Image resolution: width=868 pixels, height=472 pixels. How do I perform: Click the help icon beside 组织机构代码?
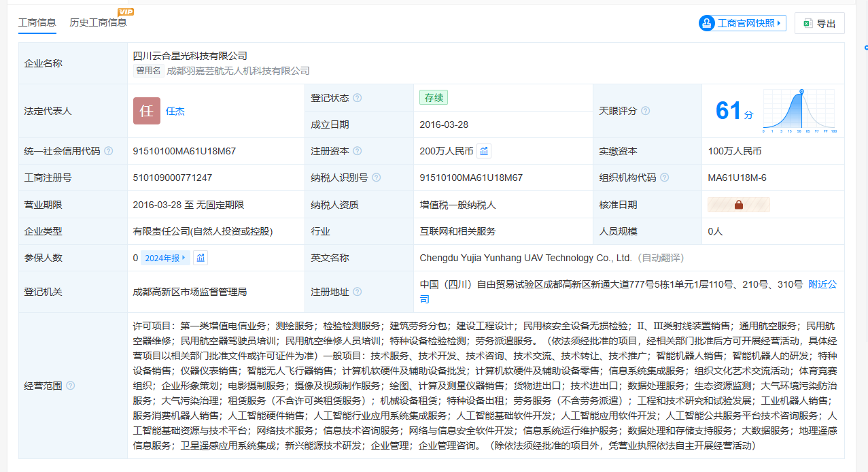[x=664, y=178]
